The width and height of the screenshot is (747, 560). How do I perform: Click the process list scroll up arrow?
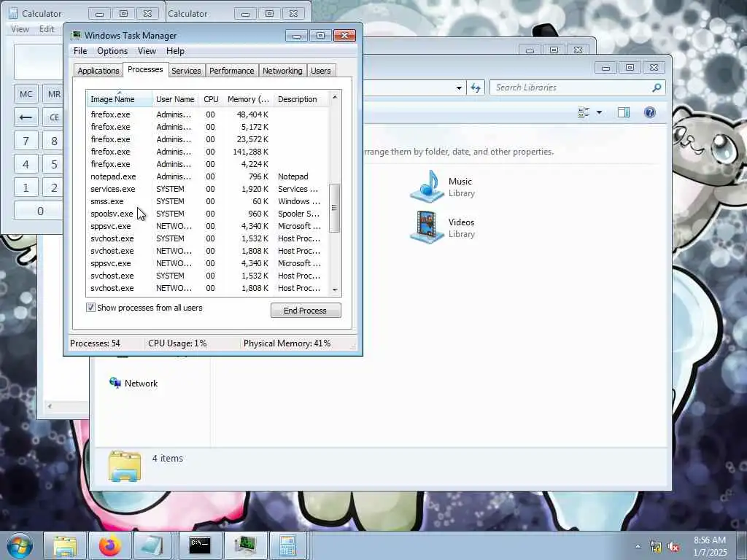click(x=335, y=97)
